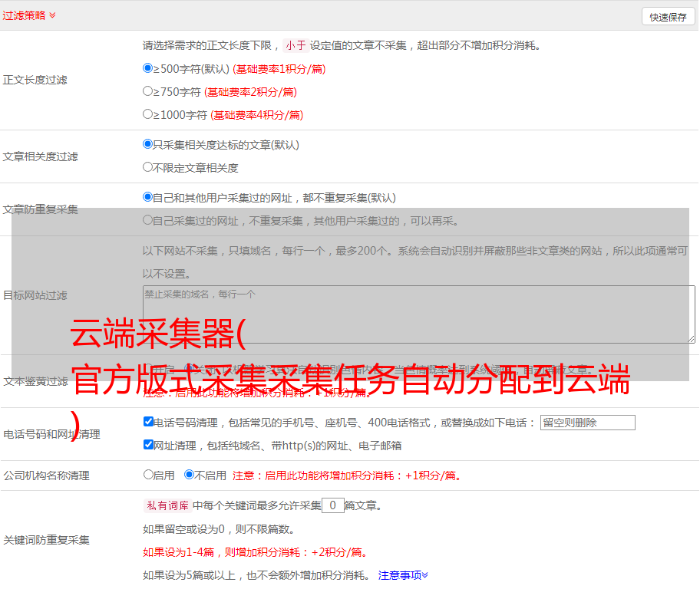Image resolution: width=700 pixels, height=589 pixels.
Task: Select 不启用 for company name cleaning
Action: pyautogui.click(x=189, y=475)
